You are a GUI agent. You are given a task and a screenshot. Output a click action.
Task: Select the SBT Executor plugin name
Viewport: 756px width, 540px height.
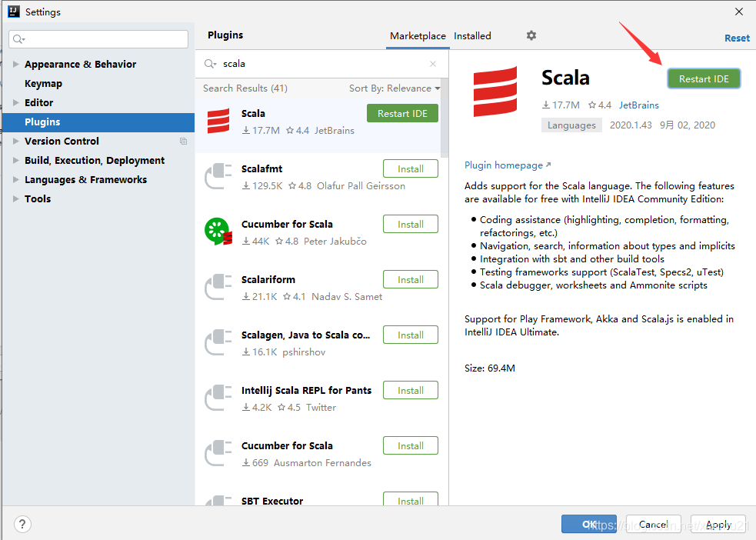(x=272, y=501)
